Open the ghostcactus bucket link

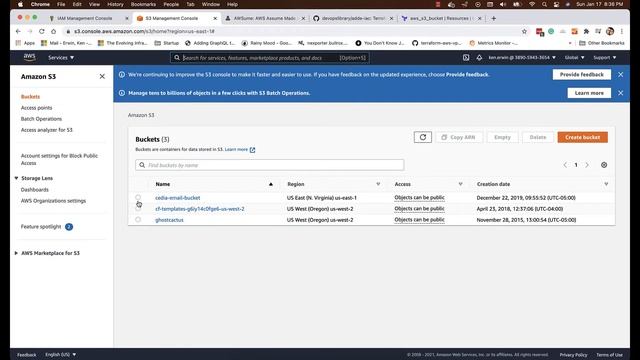point(169,220)
